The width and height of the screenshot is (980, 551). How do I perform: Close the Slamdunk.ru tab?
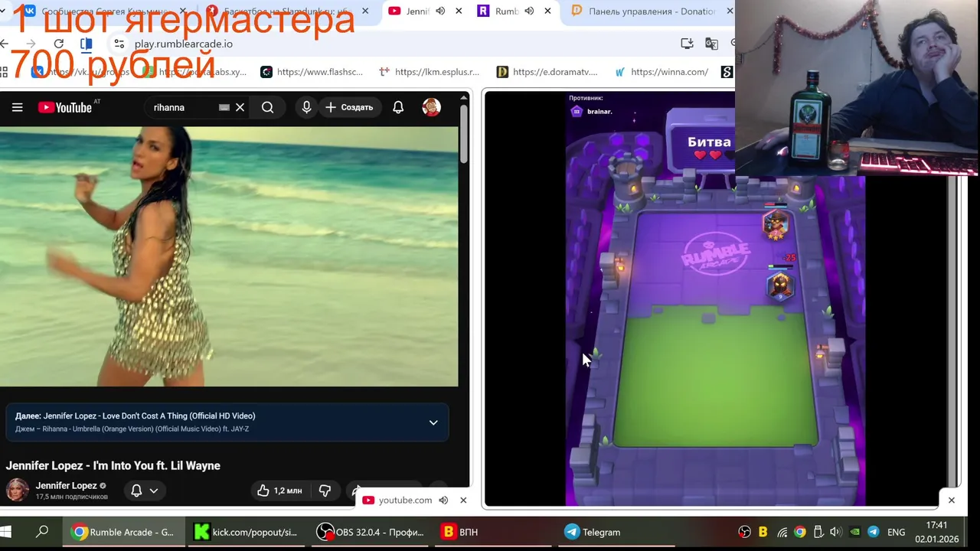point(365,11)
